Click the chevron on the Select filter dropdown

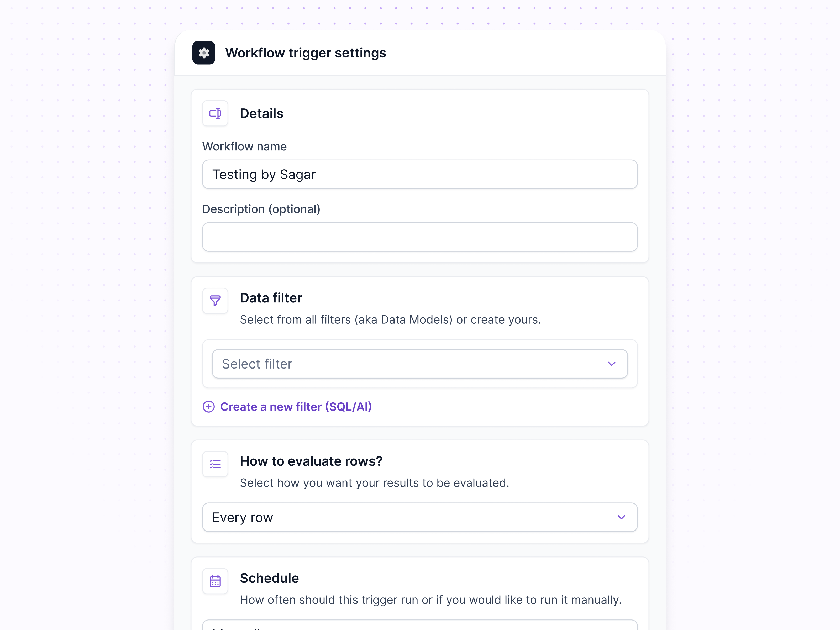611,363
